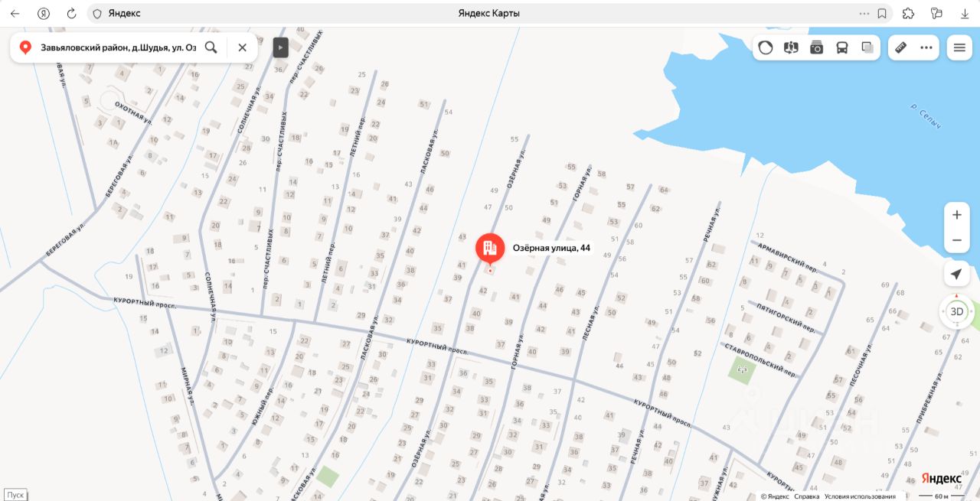Open the Справка link
This screenshot has height=501, width=980.
click(x=806, y=496)
